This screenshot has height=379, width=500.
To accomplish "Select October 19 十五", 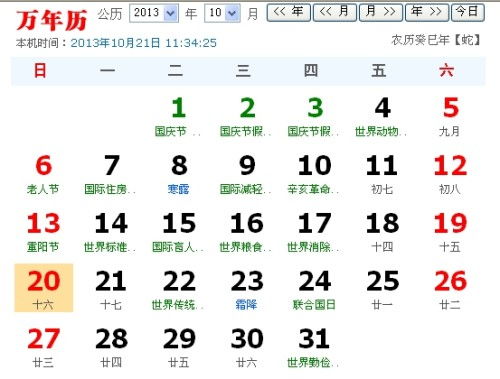I will tap(450, 232).
